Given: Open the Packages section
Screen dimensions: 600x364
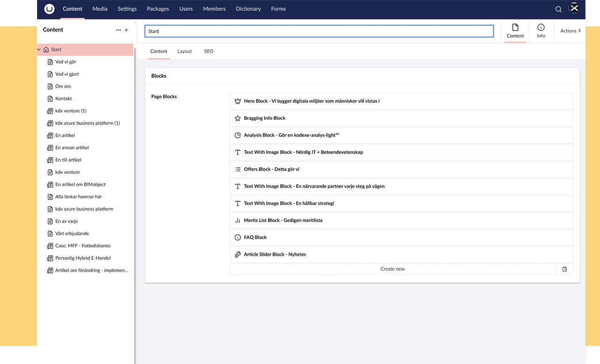Looking at the screenshot, I should tap(157, 9).
